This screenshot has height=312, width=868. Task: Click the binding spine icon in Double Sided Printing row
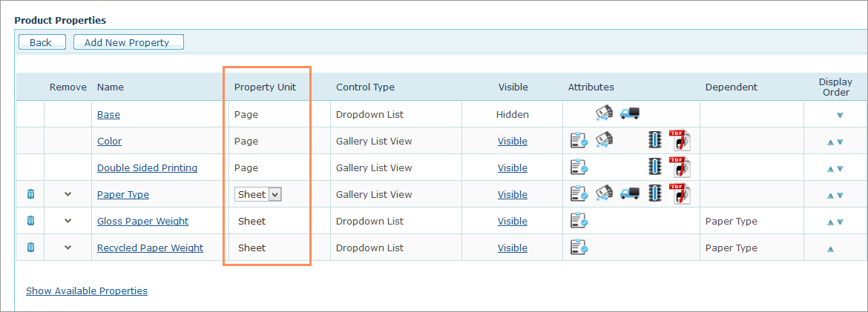(654, 167)
